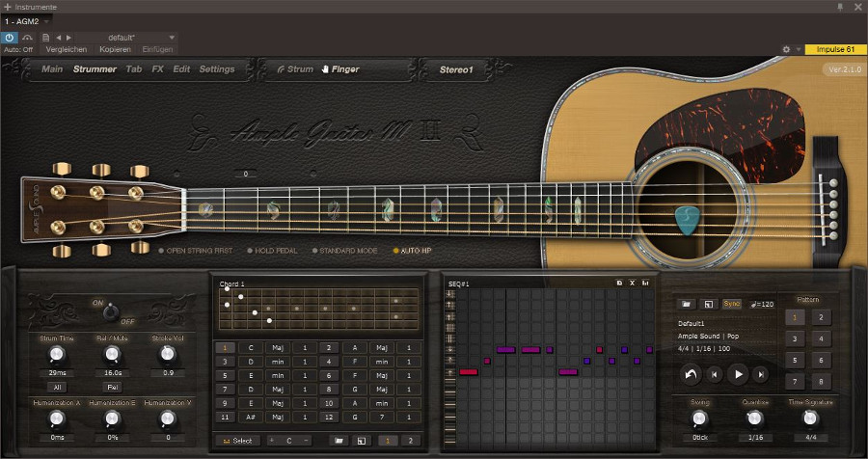Open the Tab page
Screen dimensions: 868x459
134,69
